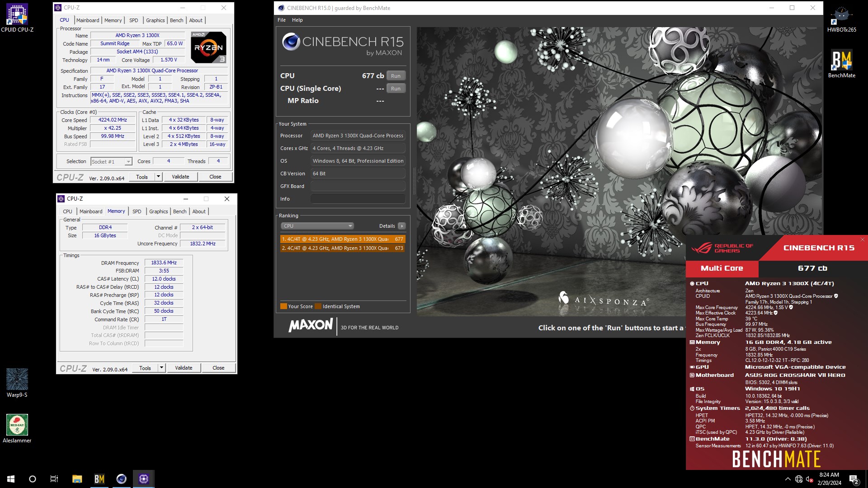868x488 pixels.
Task: Click the Processor field in Cinebench
Action: pos(358,136)
